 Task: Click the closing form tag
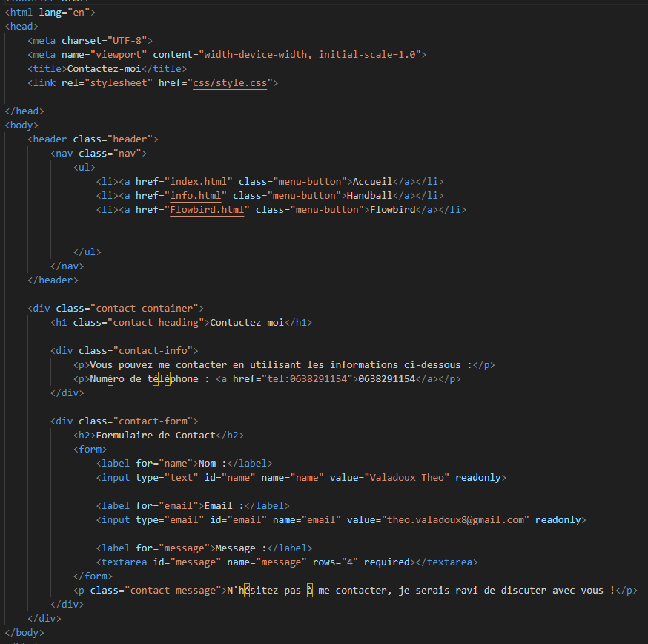click(93, 576)
